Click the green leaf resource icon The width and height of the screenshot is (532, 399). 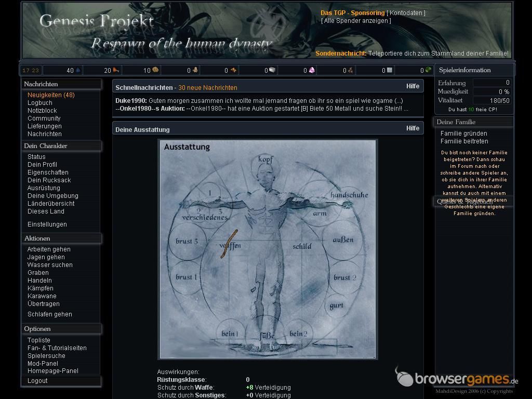(429, 70)
